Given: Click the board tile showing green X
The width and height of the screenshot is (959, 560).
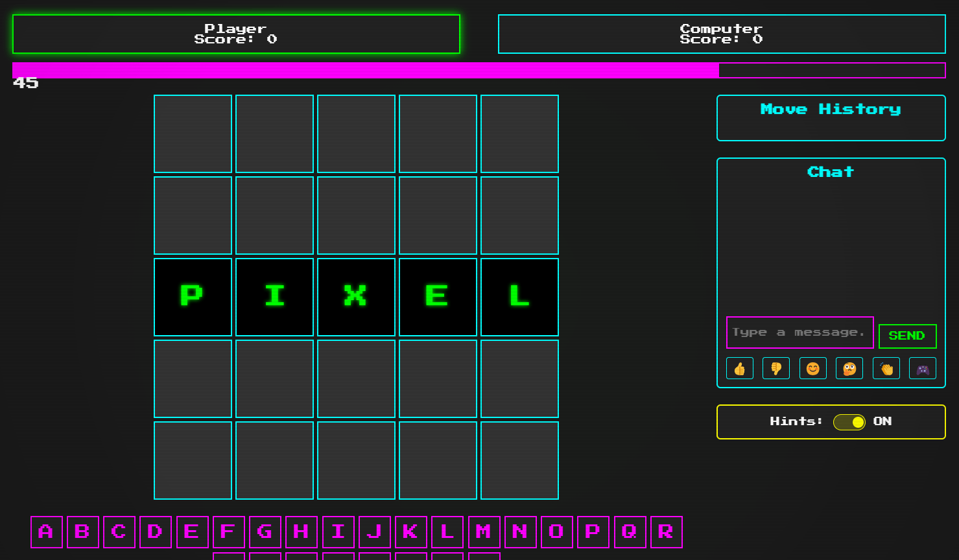Looking at the screenshot, I should [356, 297].
